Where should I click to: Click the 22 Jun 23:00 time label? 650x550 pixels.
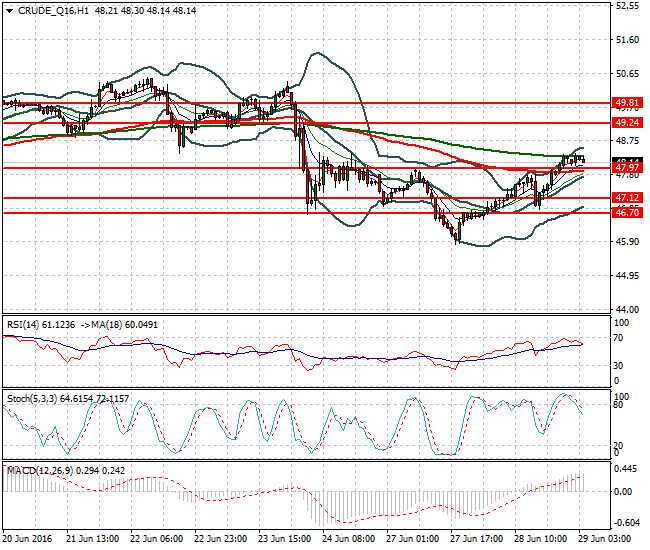221,539
